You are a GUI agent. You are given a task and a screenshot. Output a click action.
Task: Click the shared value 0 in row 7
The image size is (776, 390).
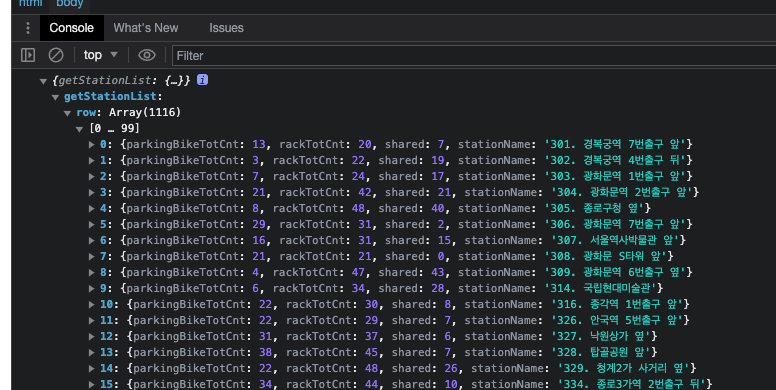pos(441,256)
